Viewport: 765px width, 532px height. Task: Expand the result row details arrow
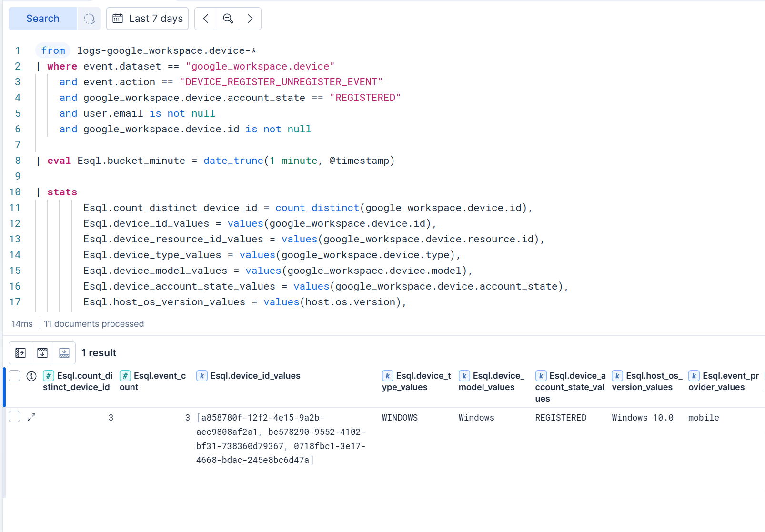pyautogui.click(x=31, y=417)
